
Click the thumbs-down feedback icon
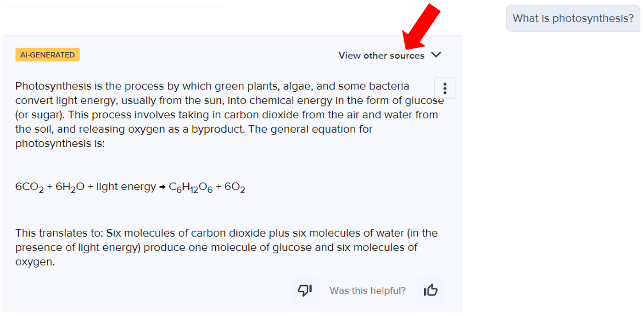click(x=305, y=290)
